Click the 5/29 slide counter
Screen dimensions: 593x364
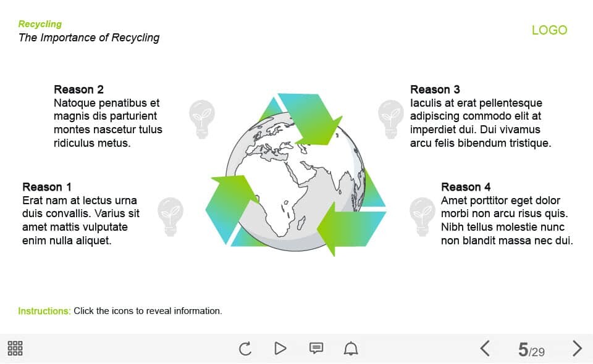(531, 350)
